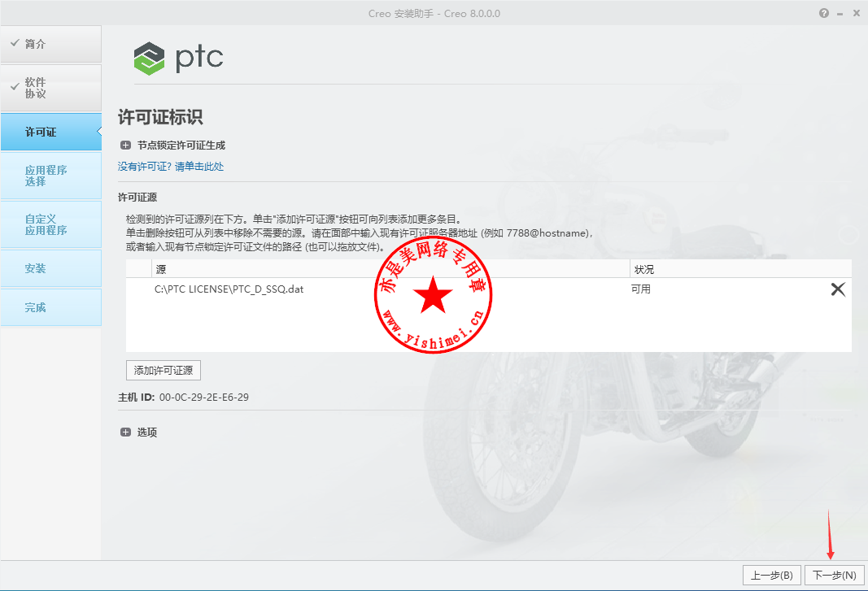Proceed with 下一步(N)
The image size is (868, 591).
pos(834,575)
